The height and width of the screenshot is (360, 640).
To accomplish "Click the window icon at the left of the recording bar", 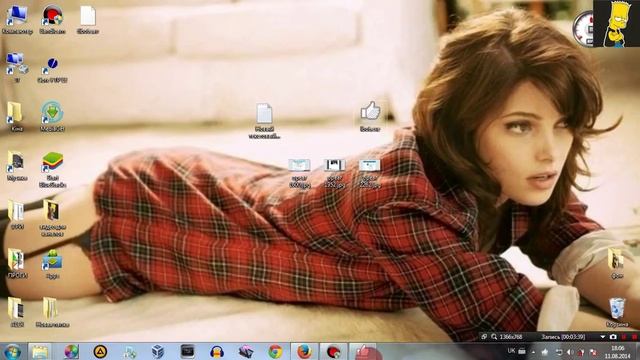I will pos(484,337).
